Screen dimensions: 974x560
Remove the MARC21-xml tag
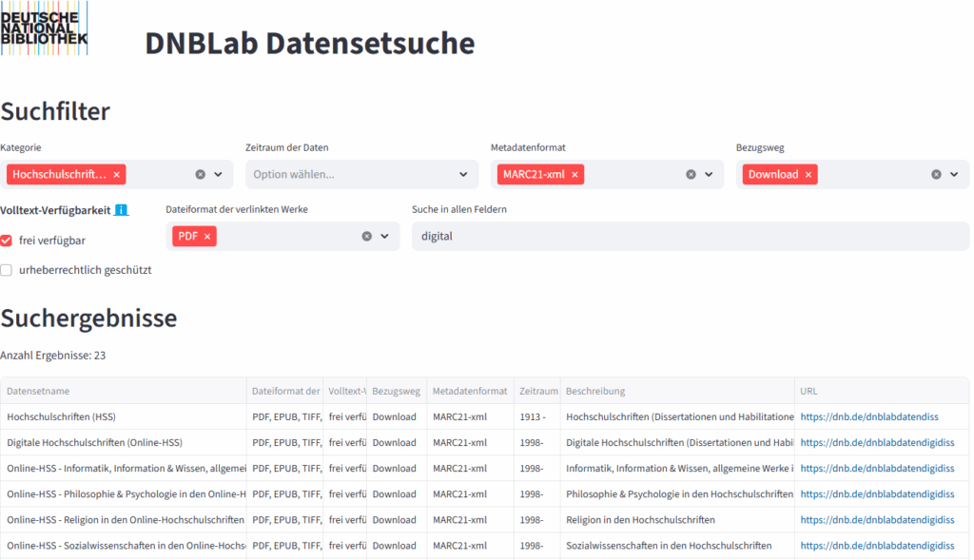tap(575, 175)
